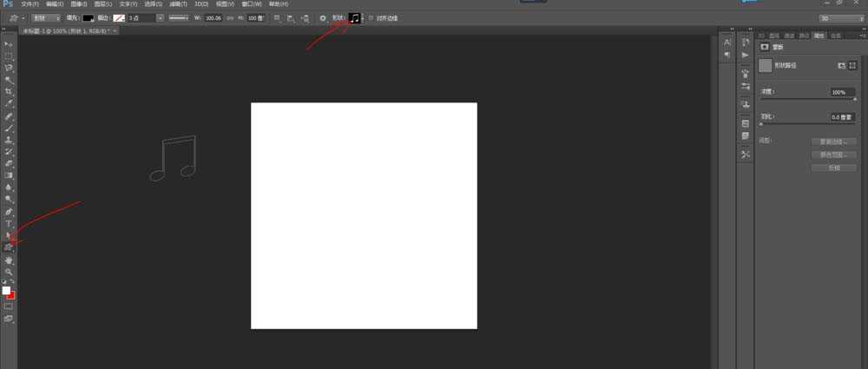Open the 窗口(W) menu
This screenshot has width=868, height=369.
pyautogui.click(x=252, y=3)
